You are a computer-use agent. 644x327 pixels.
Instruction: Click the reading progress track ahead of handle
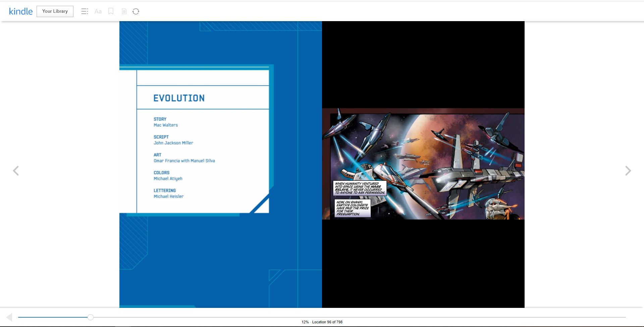point(360,317)
